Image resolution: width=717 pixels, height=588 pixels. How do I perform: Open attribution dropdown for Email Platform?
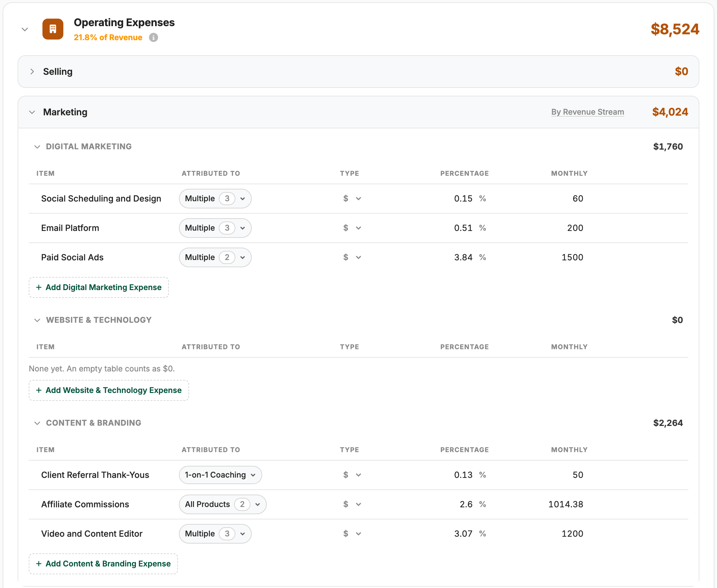[215, 228]
